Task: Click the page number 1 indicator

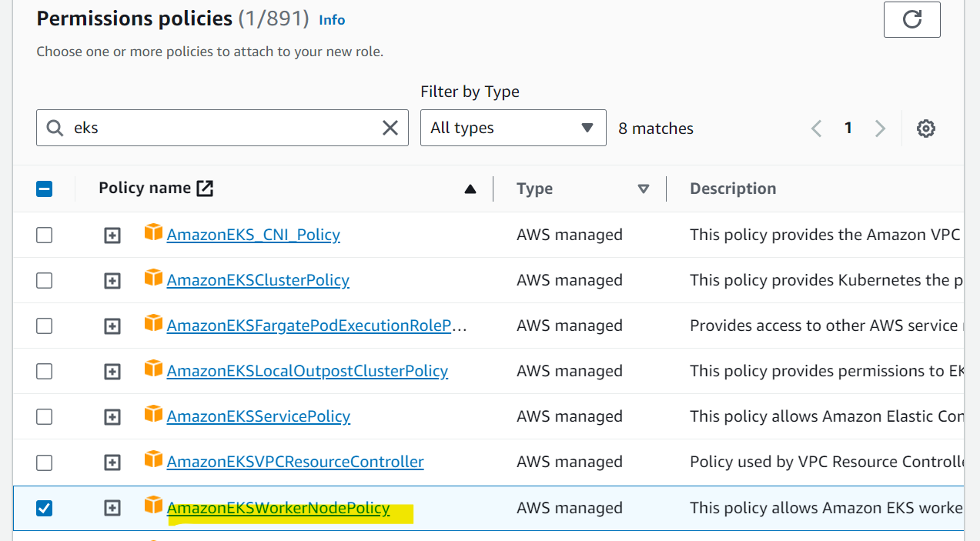Action: 848,128
